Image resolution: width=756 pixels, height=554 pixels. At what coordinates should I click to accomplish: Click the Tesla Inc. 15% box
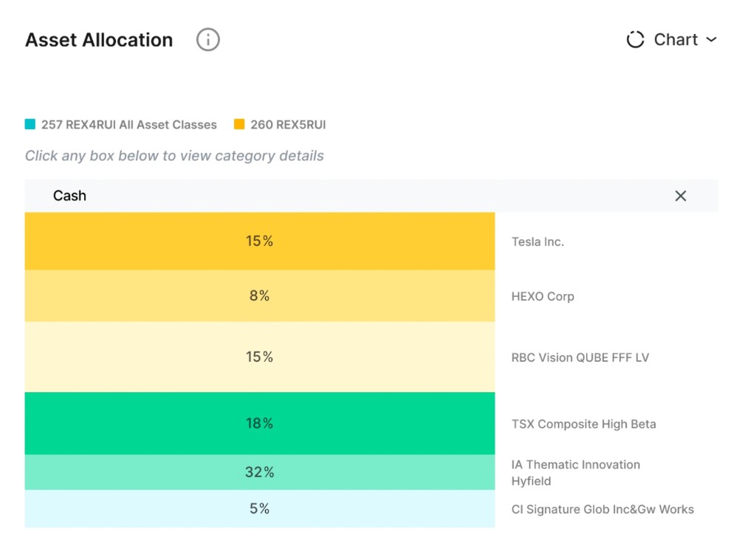pyautogui.click(x=260, y=242)
